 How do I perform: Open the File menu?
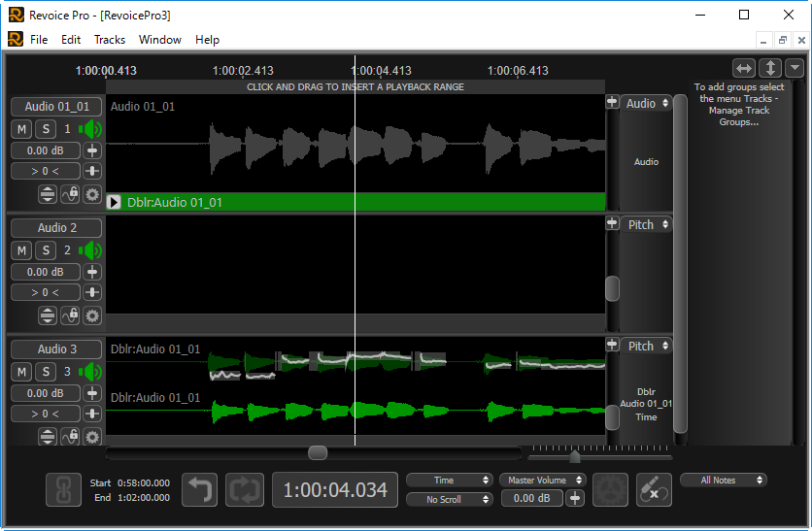(x=39, y=40)
